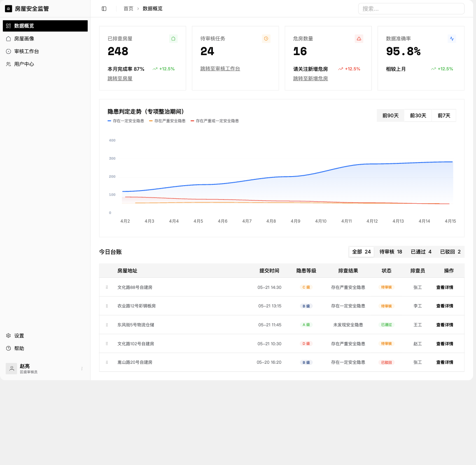Click the orange clock icon on 待审核任务 card
476x465 pixels.
[x=266, y=39]
